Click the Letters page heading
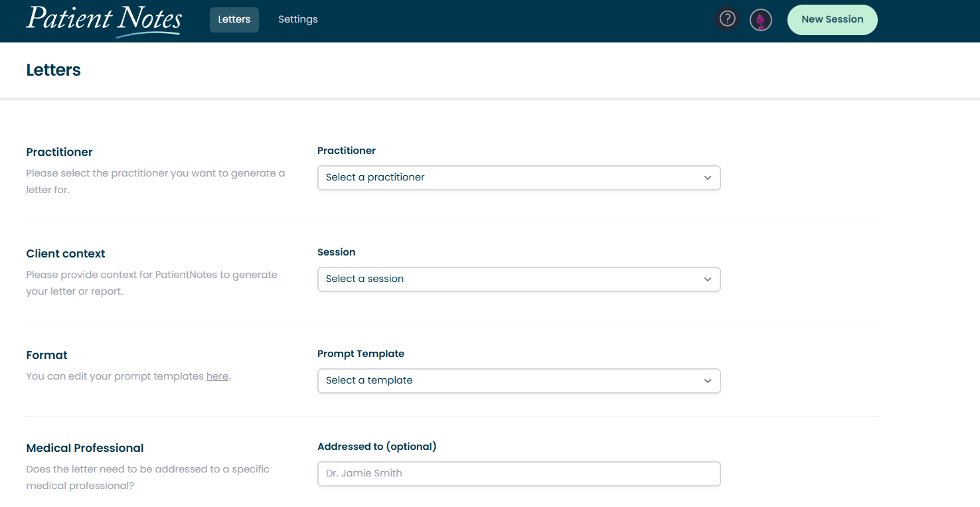The width and height of the screenshot is (980, 507). pyautogui.click(x=54, y=70)
